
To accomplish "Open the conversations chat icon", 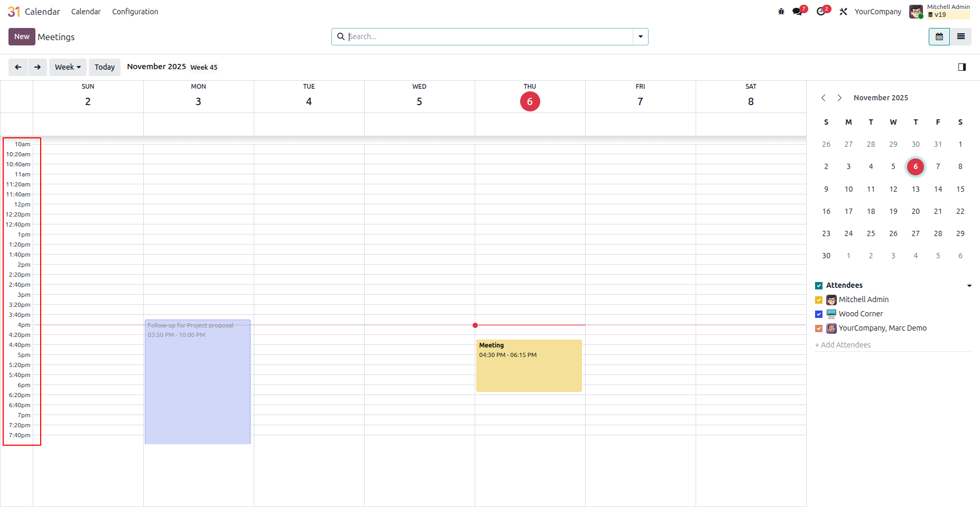I will click(797, 12).
